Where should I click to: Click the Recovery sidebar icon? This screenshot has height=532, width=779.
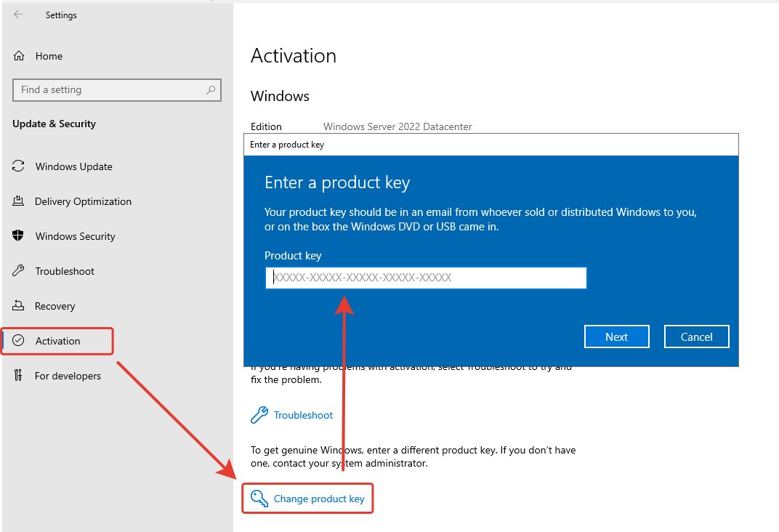point(19,306)
